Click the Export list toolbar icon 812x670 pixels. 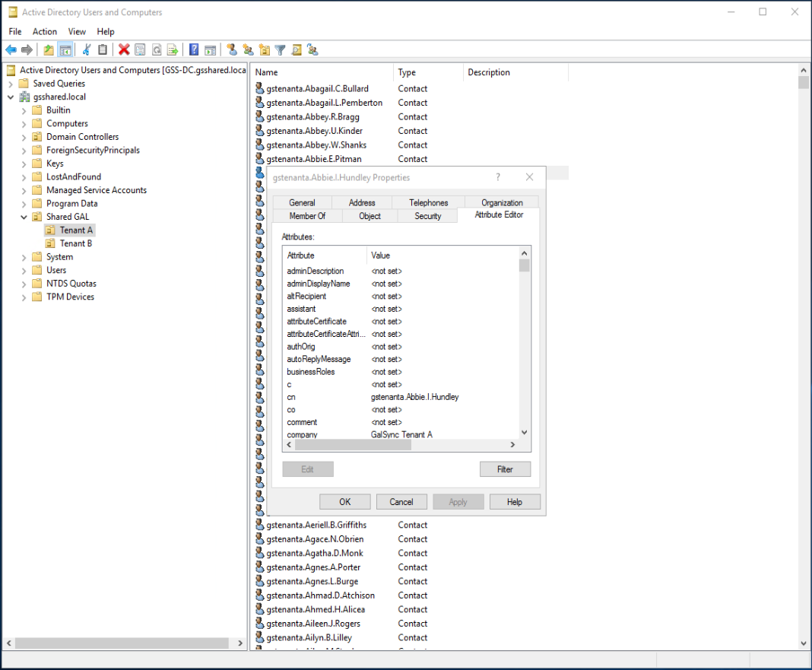pyautogui.click(x=173, y=50)
